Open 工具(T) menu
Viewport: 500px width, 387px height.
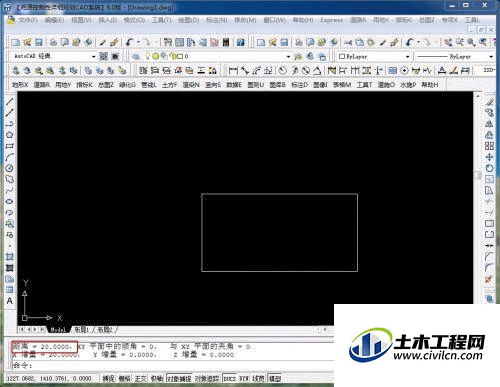[162, 20]
